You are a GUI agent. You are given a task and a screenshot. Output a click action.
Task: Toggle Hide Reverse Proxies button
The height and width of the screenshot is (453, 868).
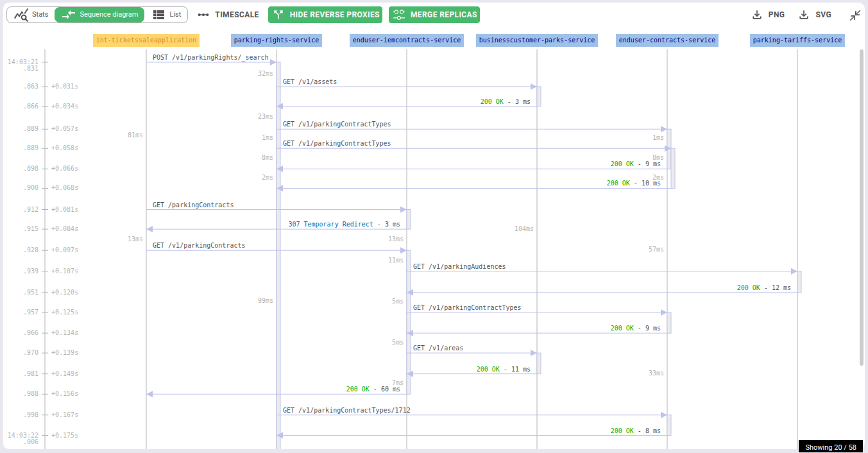[325, 15]
